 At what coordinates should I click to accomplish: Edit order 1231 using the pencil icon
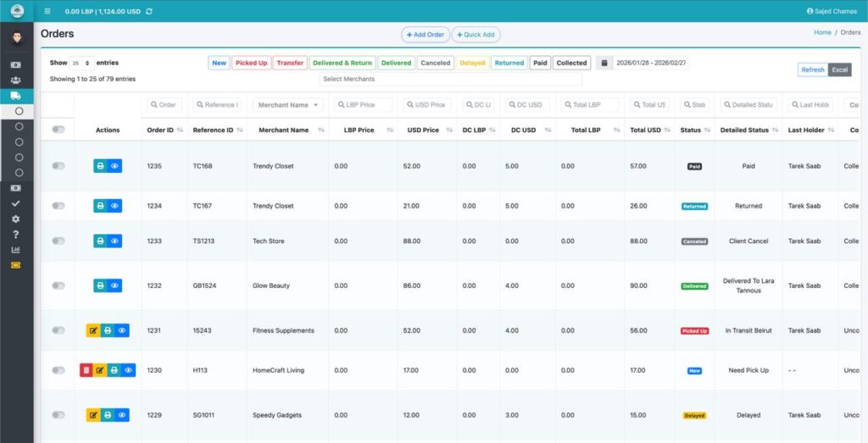pyautogui.click(x=92, y=330)
